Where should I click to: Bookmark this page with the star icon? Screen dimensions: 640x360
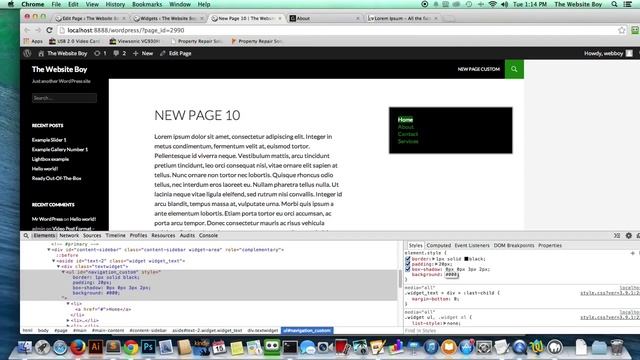click(622, 30)
